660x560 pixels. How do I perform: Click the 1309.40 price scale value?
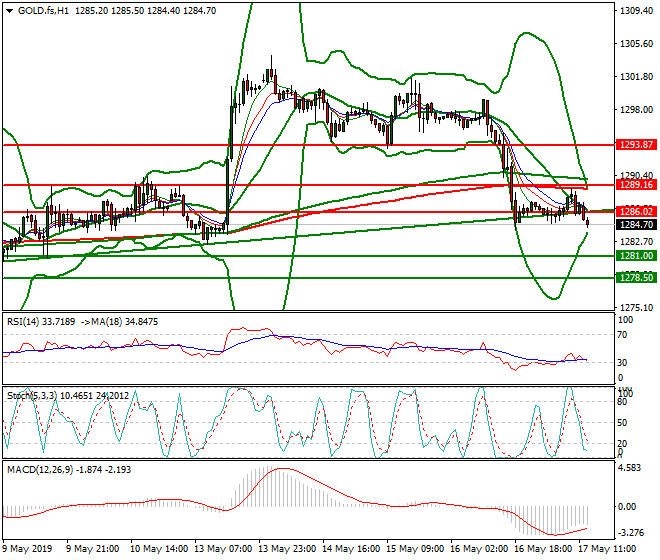click(636, 11)
